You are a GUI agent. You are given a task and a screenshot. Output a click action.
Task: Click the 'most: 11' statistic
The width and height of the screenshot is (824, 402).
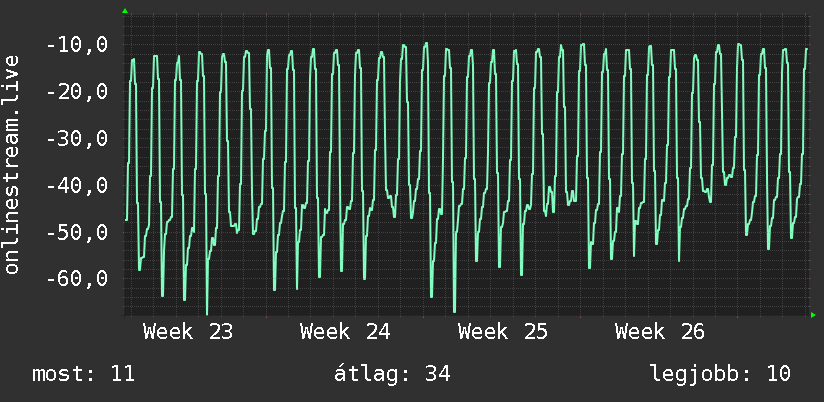pyautogui.click(x=84, y=374)
